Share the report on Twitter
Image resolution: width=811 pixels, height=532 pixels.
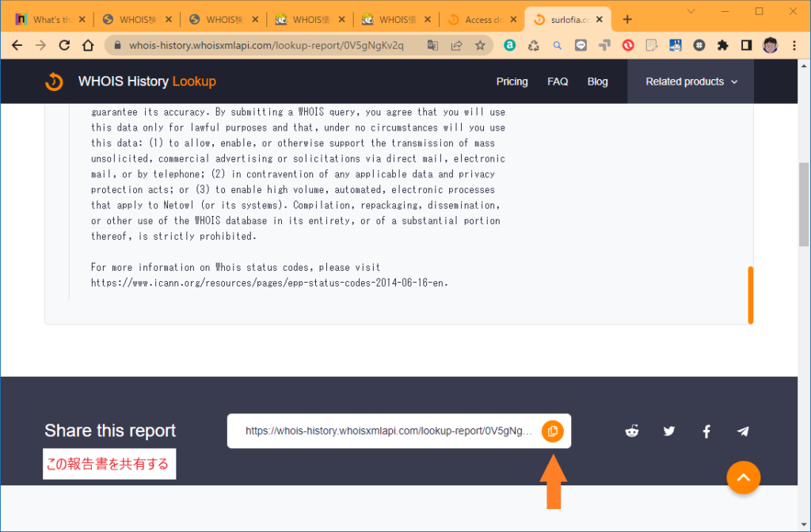coord(668,431)
